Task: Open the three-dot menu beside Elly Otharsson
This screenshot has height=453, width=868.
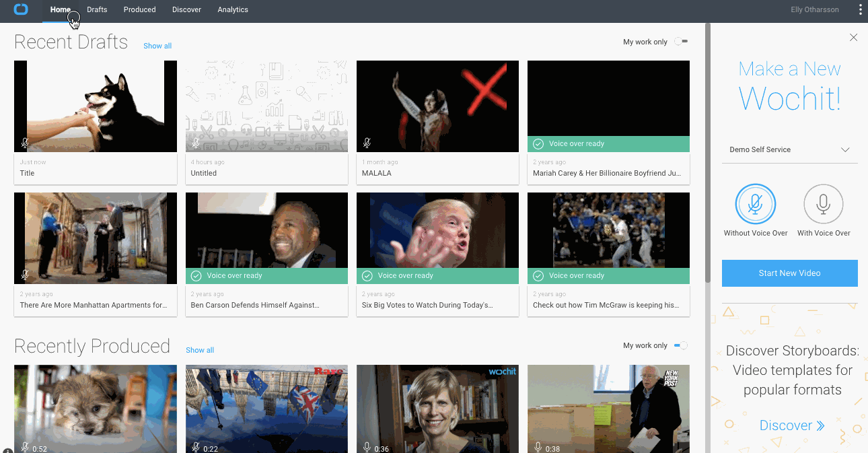Action: [x=861, y=9]
